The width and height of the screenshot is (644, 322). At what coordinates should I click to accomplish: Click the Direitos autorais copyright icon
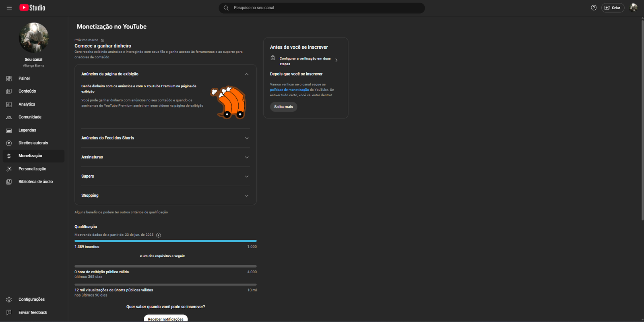(9, 143)
